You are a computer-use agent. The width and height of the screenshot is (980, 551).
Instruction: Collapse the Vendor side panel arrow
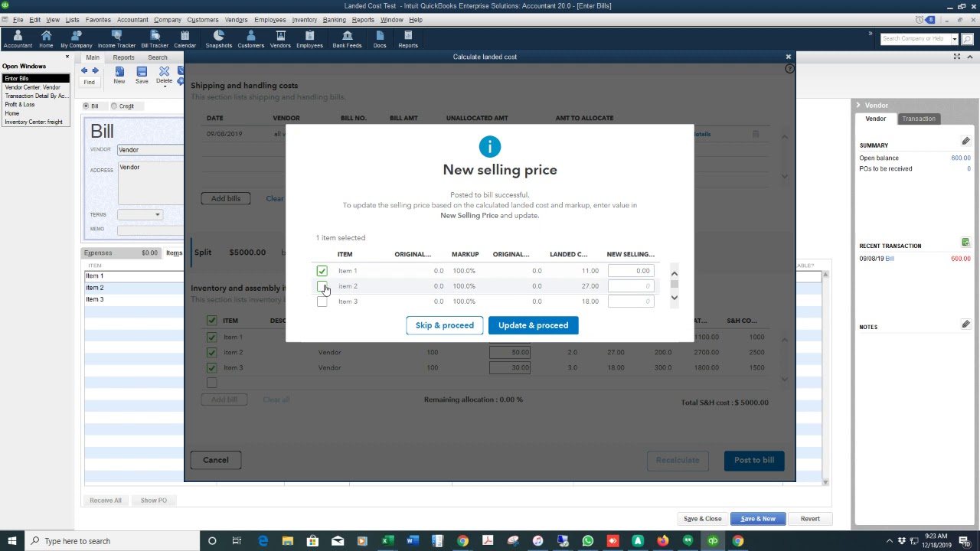(858, 105)
